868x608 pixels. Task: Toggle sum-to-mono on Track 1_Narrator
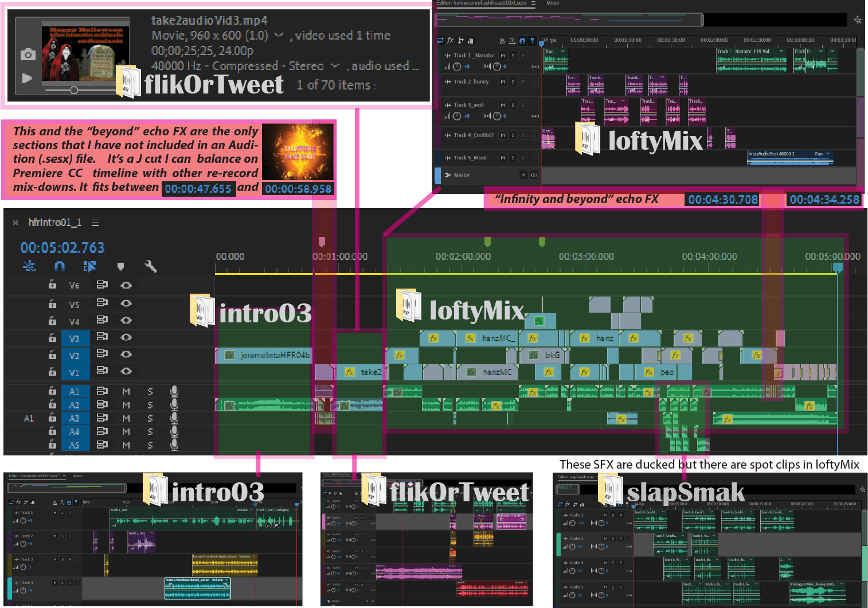point(535,67)
